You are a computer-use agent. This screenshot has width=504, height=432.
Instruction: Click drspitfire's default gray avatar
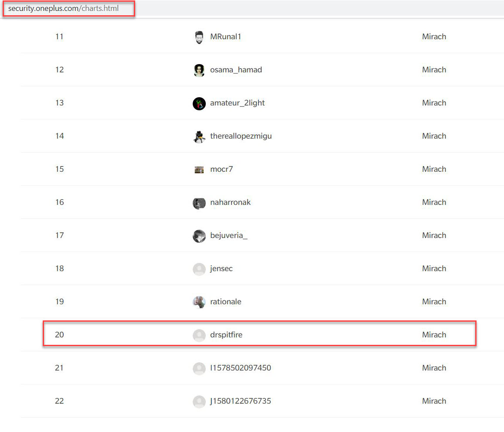tap(199, 335)
